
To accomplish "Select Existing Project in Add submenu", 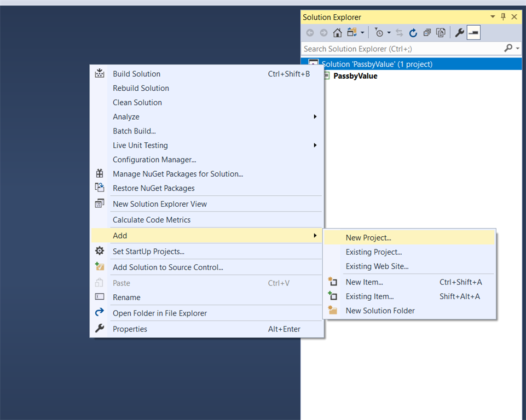I will click(409, 252).
